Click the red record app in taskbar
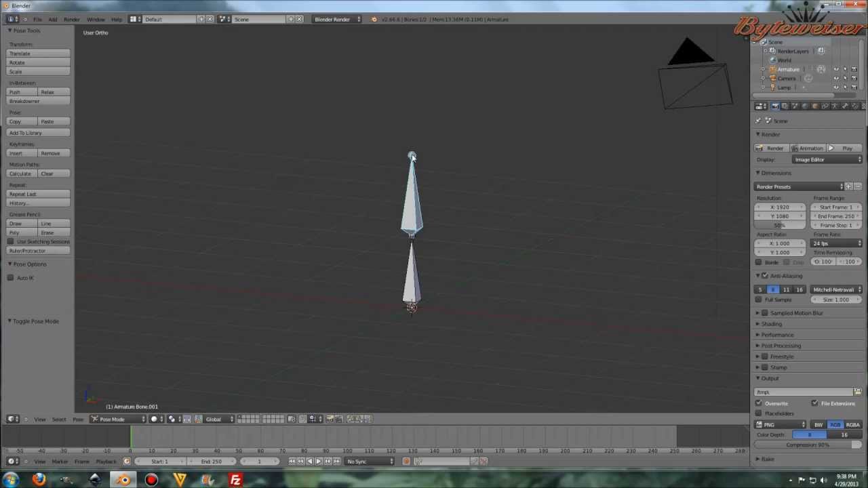Viewport: 868px width, 488px height. (151, 480)
